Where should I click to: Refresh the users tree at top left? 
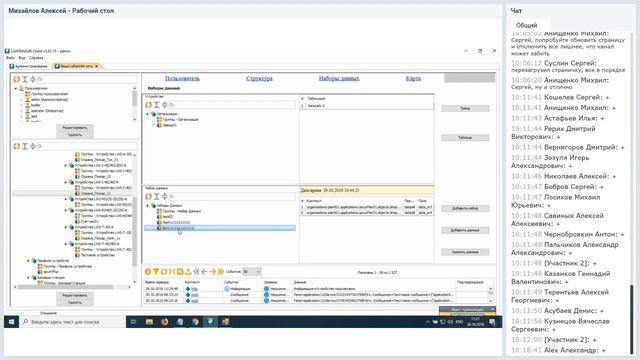(17, 79)
